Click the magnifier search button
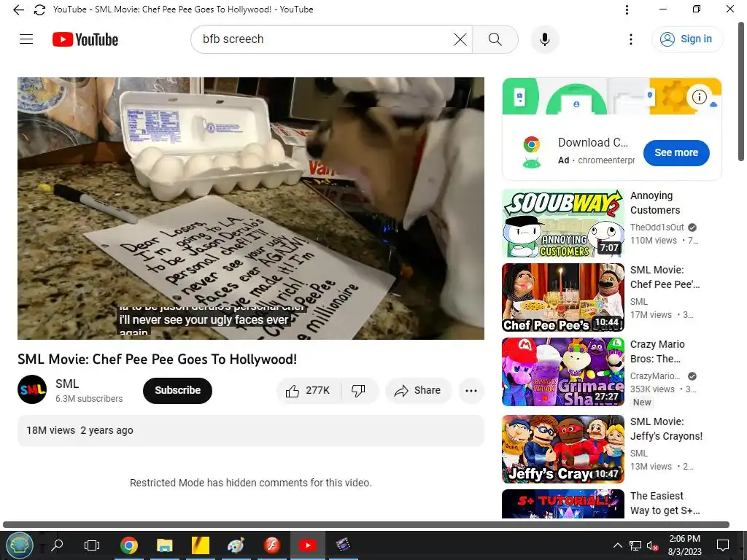This screenshot has width=747, height=560. tap(495, 39)
